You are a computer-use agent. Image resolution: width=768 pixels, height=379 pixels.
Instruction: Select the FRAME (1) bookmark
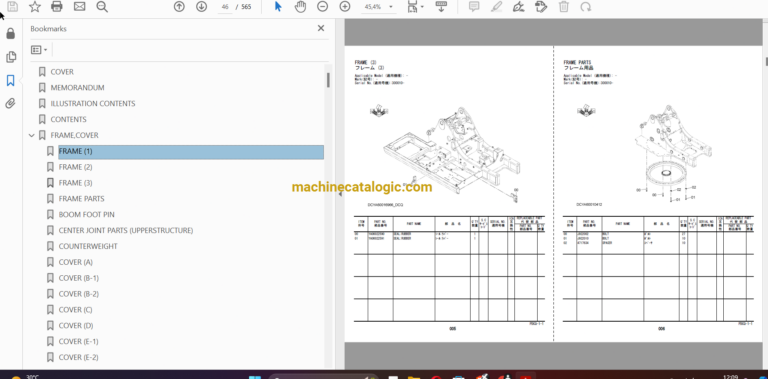point(191,151)
